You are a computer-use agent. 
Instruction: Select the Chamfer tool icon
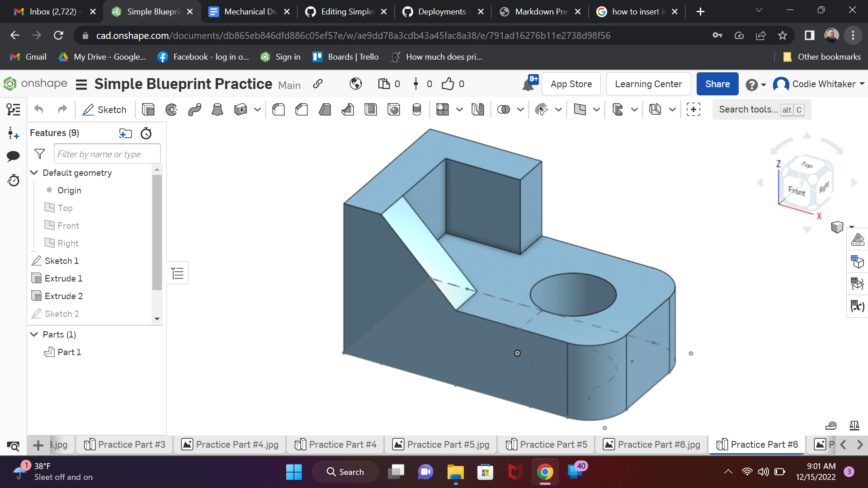tap(302, 109)
